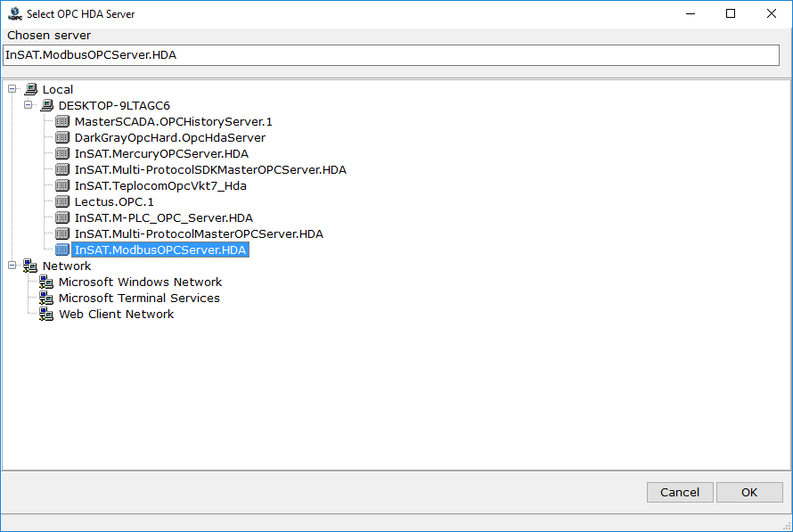Focus the Chosen server text field
The width and height of the screenshot is (793, 532).
coord(391,55)
